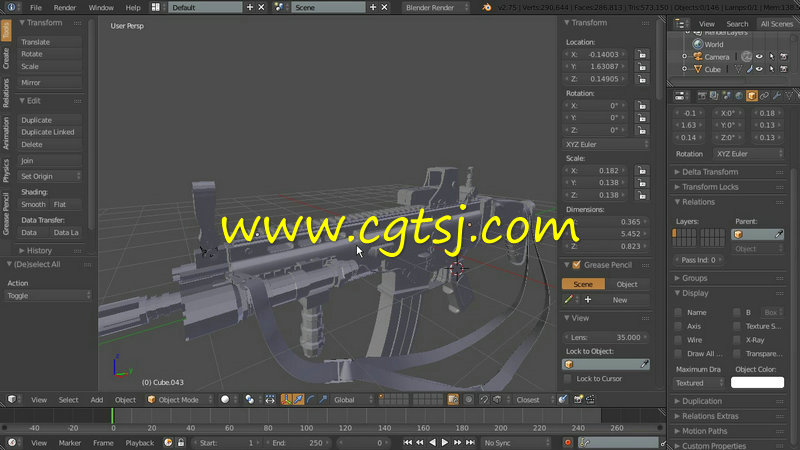The image size is (800, 450).
Task: Toggle the Grease Pencil checkbox
Action: click(x=577, y=265)
